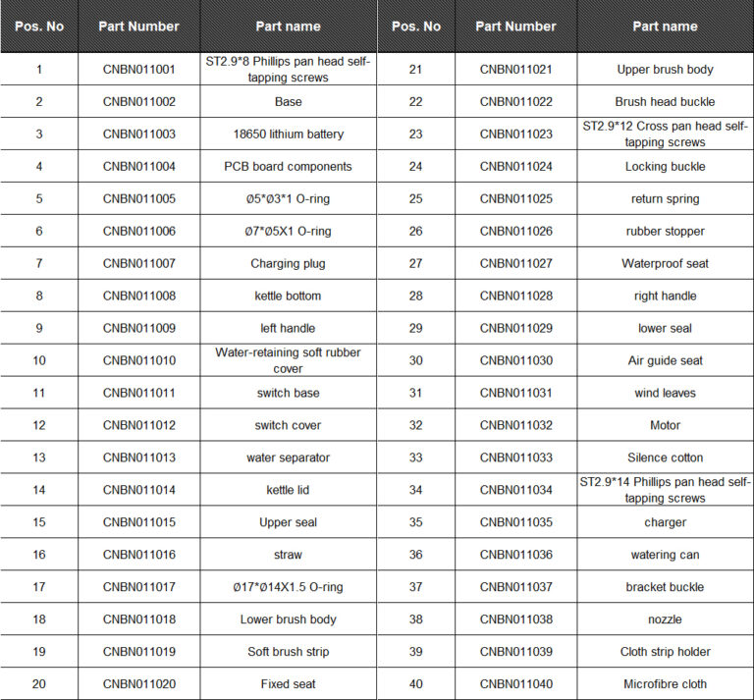This screenshot has width=754, height=700.
Task: Select the 'Ø17*Ø14X1.5 O-ring' entry
Action: pyautogui.click(x=288, y=586)
